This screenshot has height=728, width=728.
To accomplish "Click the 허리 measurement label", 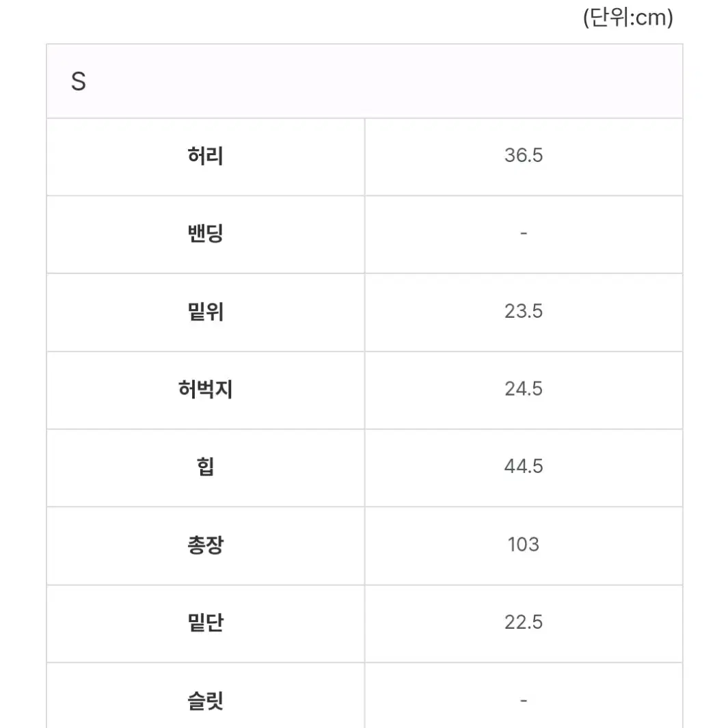I will [206, 156].
